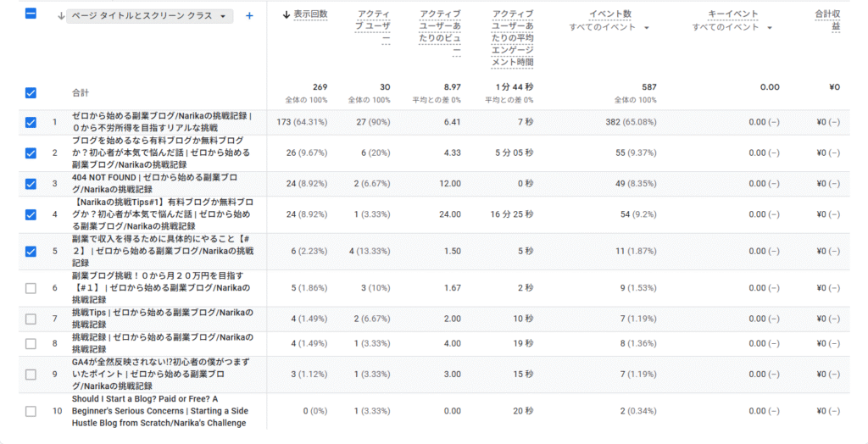
Task: Check the checkbox for row 6
Action: (x=31, y=288)
